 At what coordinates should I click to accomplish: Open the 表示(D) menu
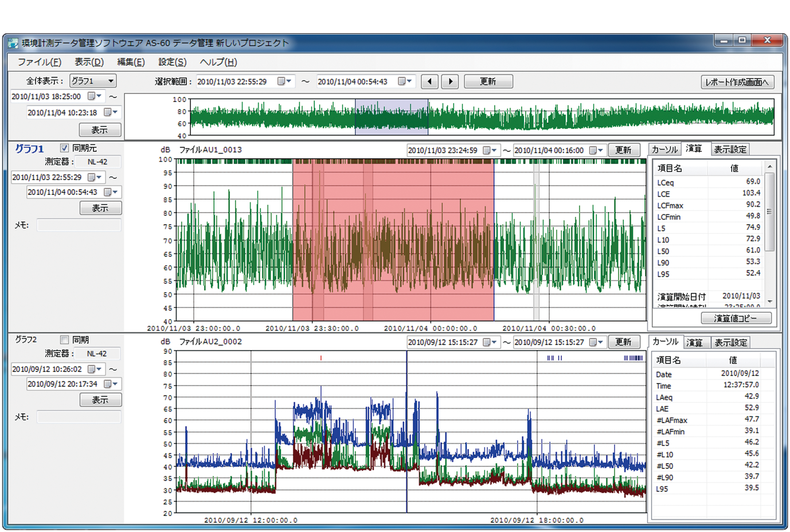pyautogui.click(x=89, y=62)
